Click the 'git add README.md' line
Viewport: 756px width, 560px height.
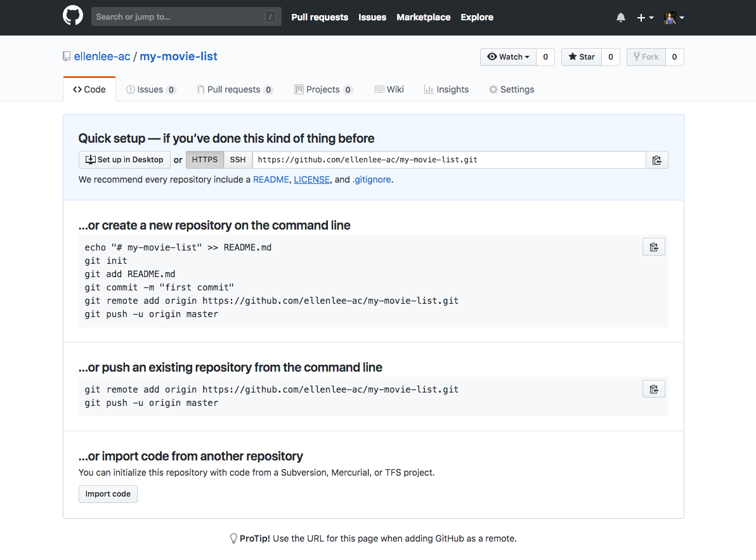[130, 274]
